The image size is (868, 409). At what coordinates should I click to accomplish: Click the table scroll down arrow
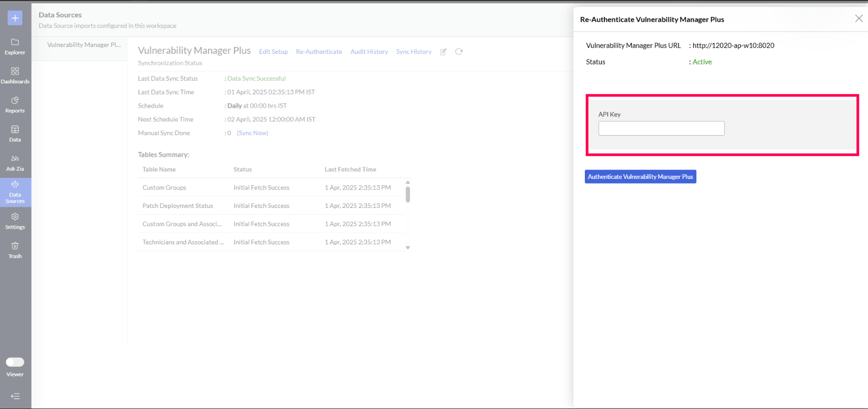tap(408, 248)
